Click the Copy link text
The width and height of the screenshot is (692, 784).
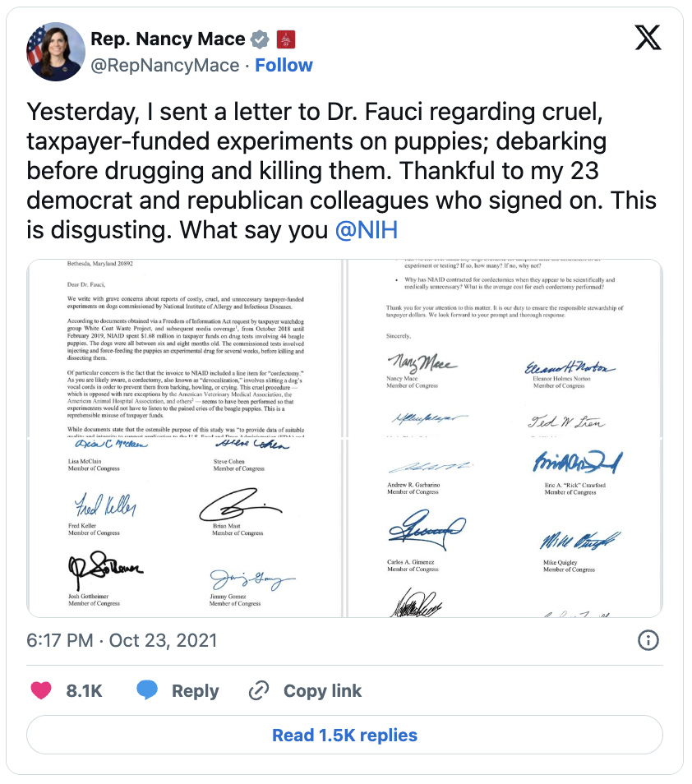[x=322, y=690]
